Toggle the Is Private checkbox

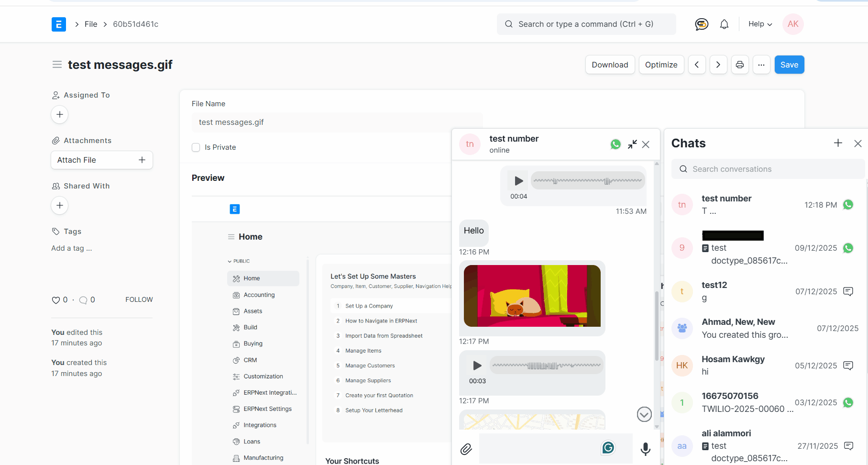point(196,147)
